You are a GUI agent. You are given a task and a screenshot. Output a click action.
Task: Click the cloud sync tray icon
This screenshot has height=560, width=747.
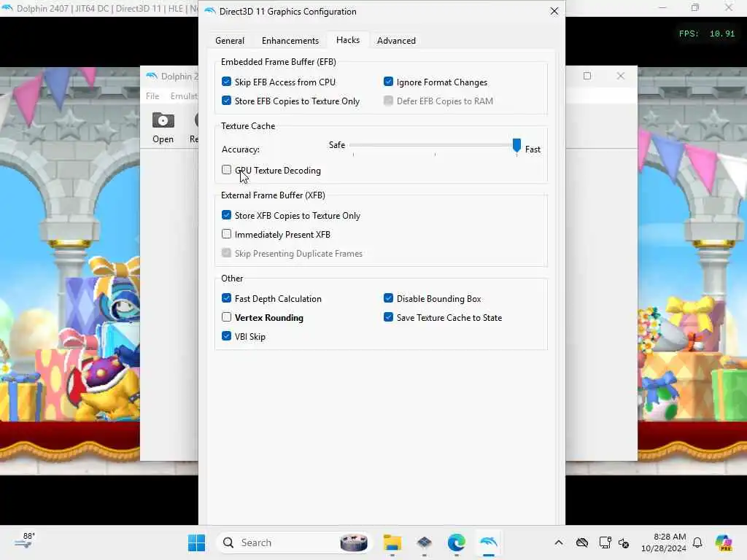coord(581,542)
